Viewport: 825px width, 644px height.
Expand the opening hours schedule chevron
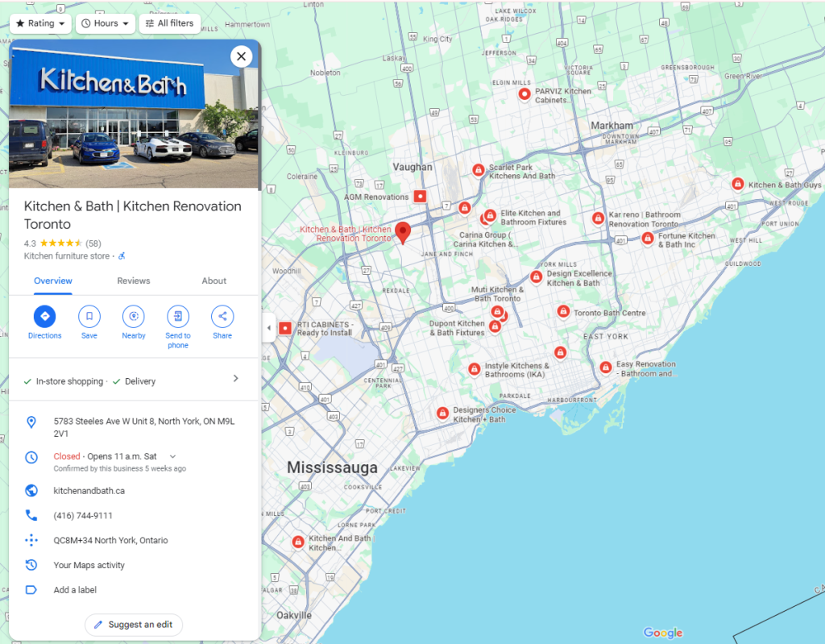[172, 455]
